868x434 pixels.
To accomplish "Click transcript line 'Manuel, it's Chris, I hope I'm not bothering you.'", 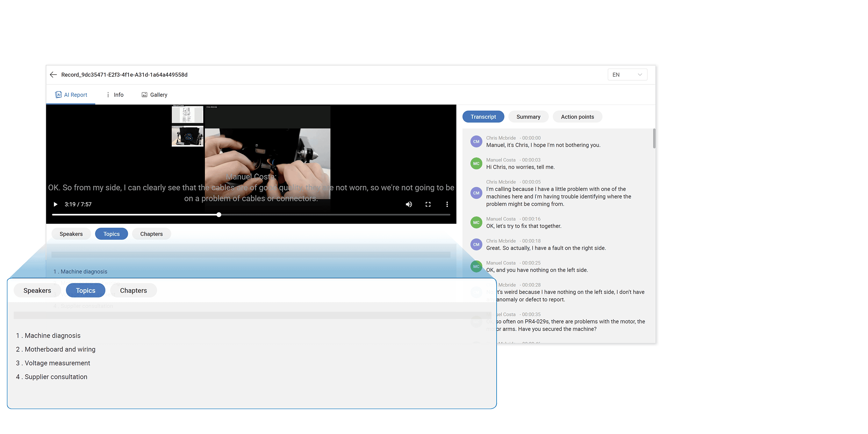I will coord(543,145).
